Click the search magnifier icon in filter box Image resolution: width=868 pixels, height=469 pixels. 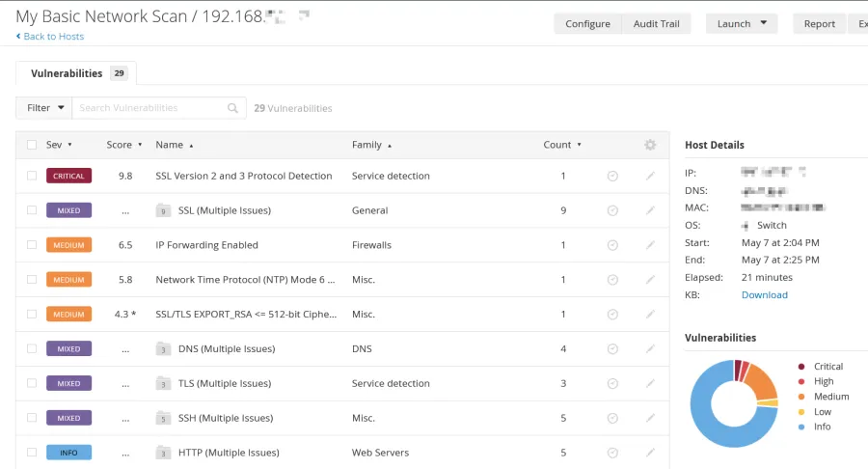coord(232,108)
